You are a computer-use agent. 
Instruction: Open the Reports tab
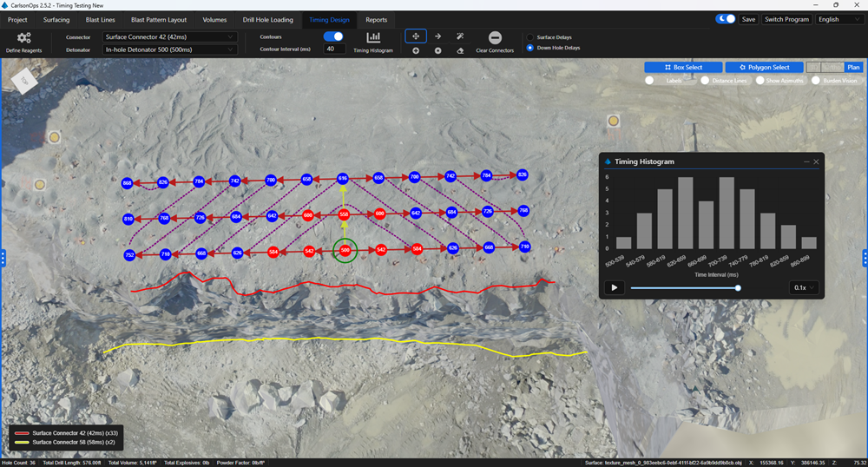(x=376, y=19)
